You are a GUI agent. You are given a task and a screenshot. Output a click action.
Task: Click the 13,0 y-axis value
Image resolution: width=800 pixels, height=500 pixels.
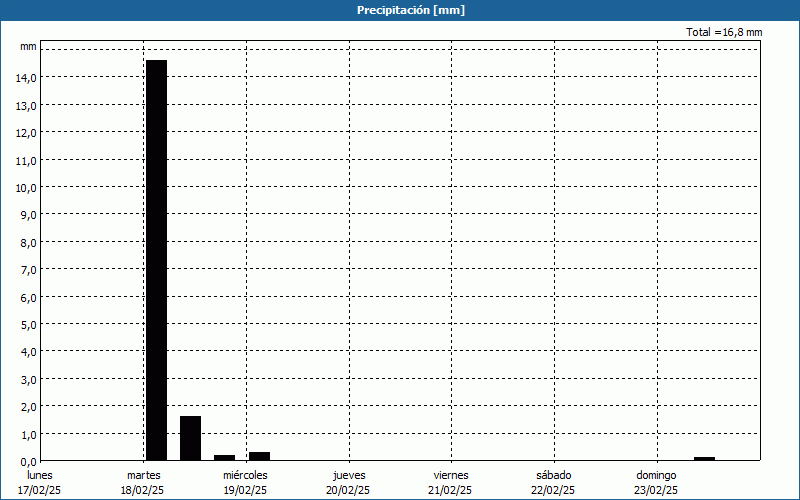(x=26, y=106)
